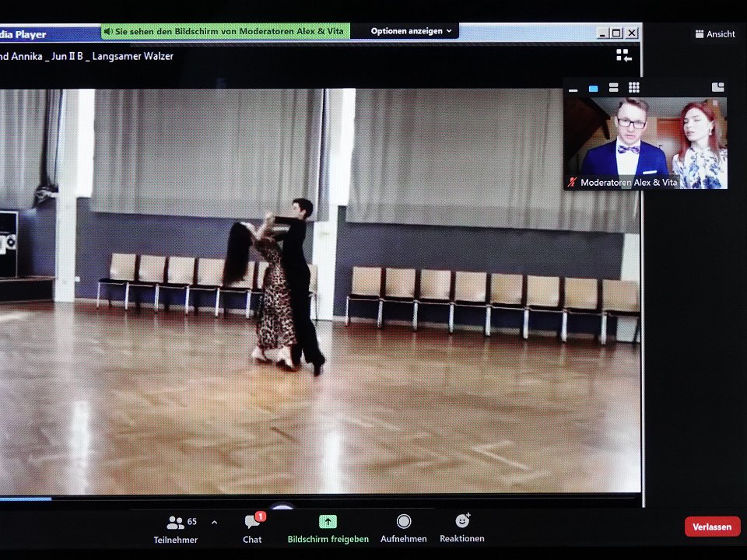Hide the video thumbnail panel strip

573,89
